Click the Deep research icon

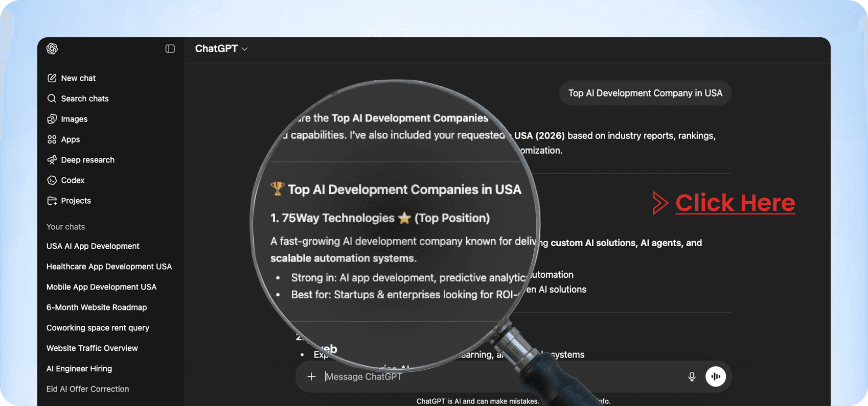tap(52, 160)
